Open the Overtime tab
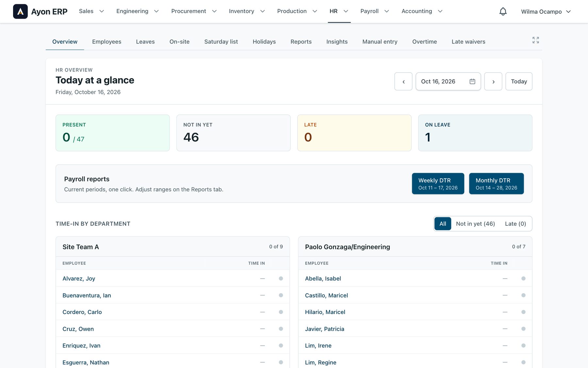Viewport: 588px width, 368px height. pyautogui.click(x=424, y=42)
